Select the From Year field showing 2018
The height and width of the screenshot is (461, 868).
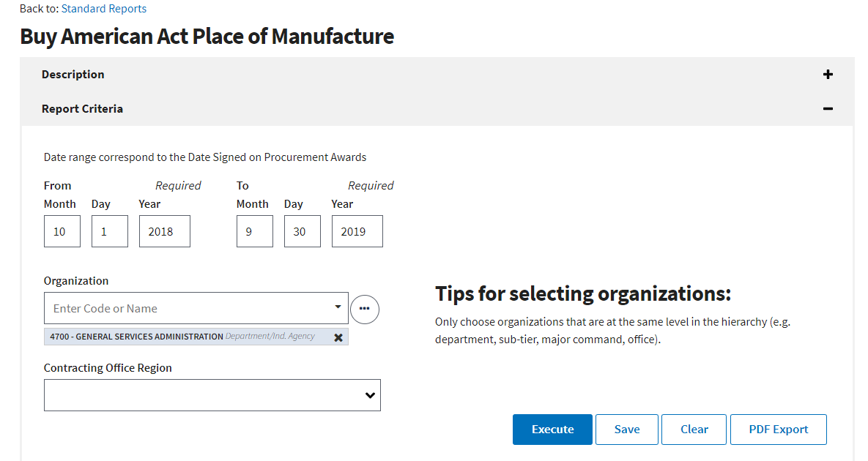point(164,231)
